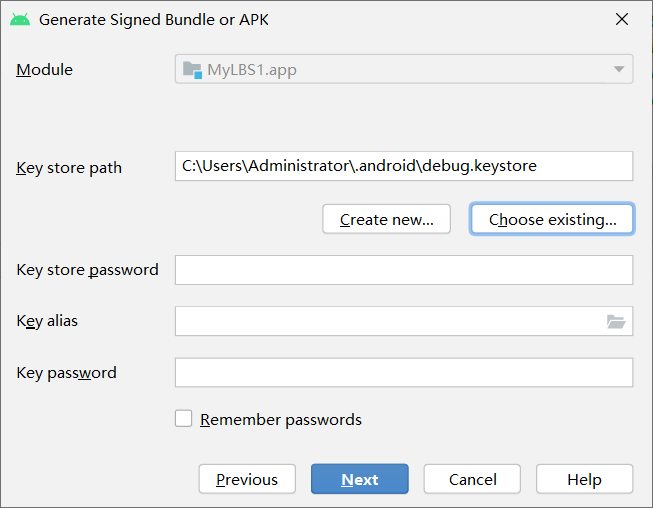The width and height of the screenshot is (653, 508).
Task: Open Help for this dialog
Action: 584,479
